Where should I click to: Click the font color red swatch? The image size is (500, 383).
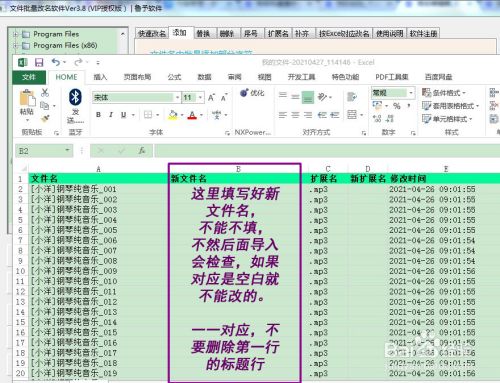[192, 115]
